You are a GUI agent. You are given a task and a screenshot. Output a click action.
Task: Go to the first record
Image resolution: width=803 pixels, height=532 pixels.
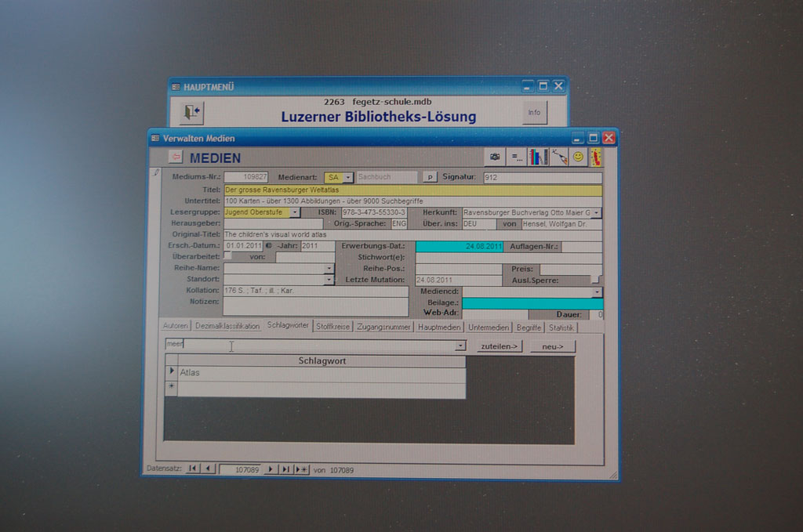193,469
